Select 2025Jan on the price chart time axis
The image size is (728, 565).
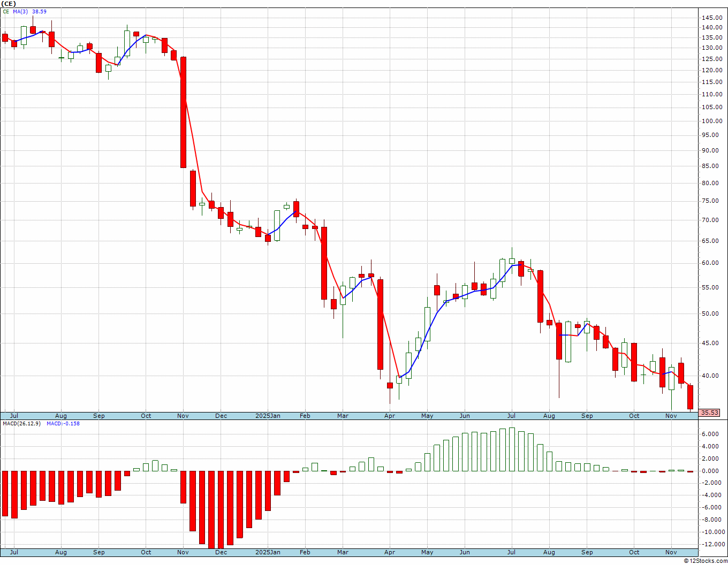[x=268, y=416]
